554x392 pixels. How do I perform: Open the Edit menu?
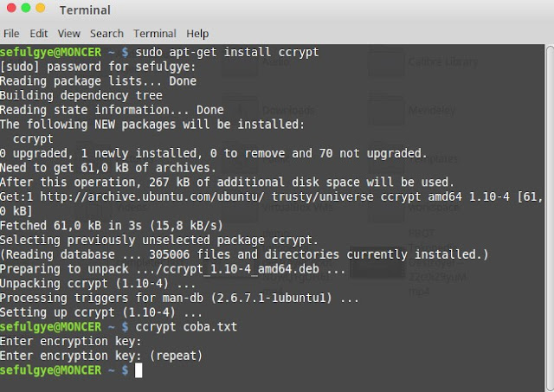(x=38, y=34)
